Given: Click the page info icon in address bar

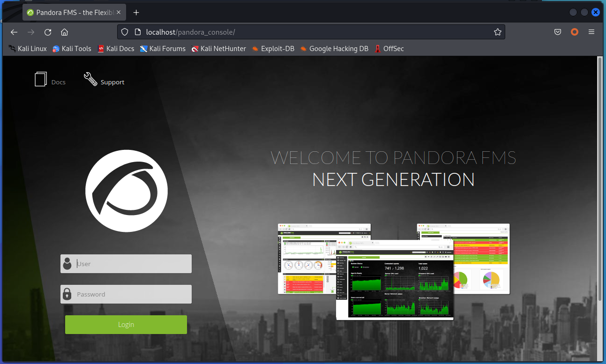Looking at the screenshot, I should pos(137,32).
